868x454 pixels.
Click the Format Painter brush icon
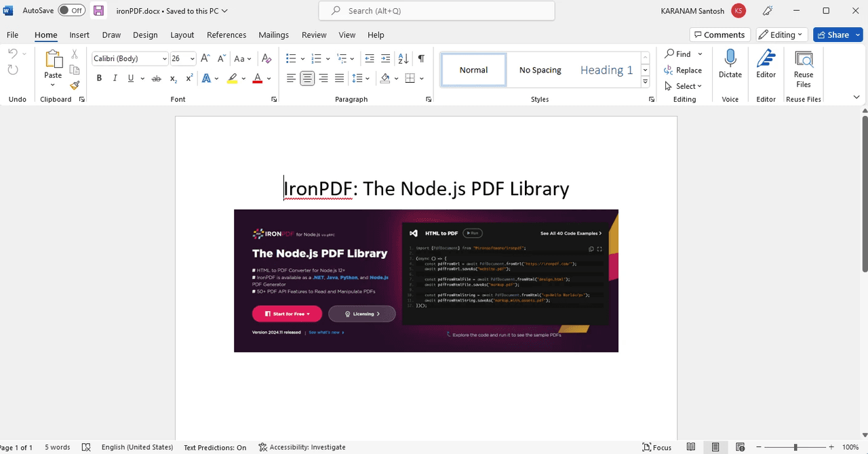coord(75,85)
